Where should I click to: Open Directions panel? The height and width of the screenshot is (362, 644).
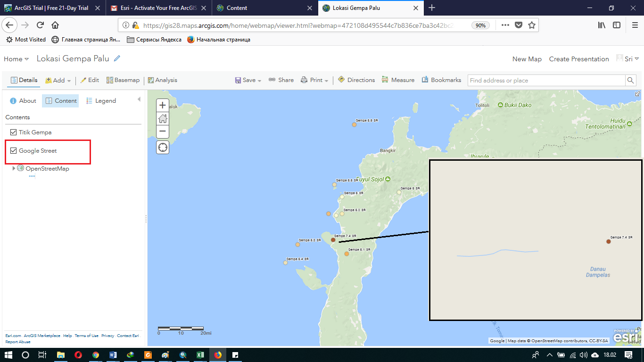tap(356, 80)
